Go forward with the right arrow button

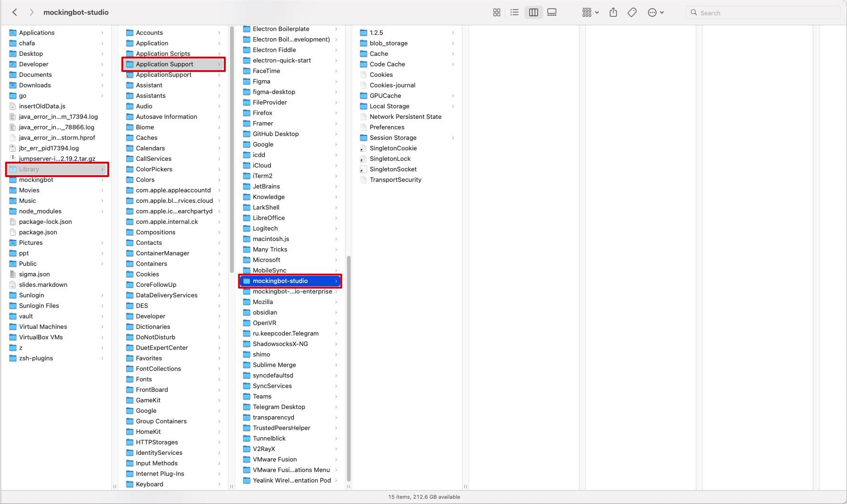(31, 12)
